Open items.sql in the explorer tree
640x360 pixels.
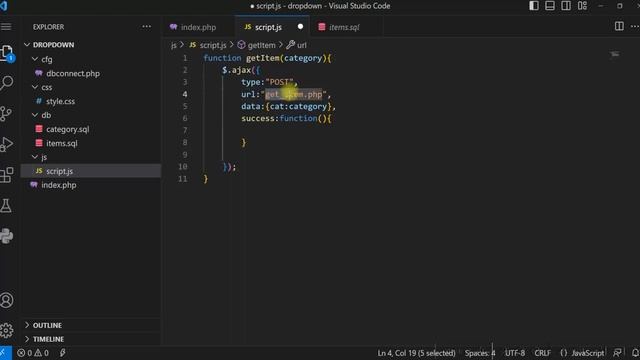[91, 143]
